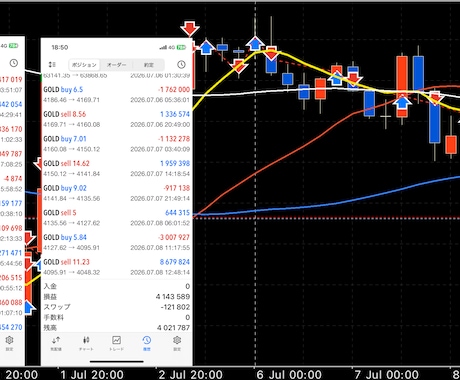
Task: Expand the GOLD sell 14.62 trade row
Action: [x=117, y=168]
